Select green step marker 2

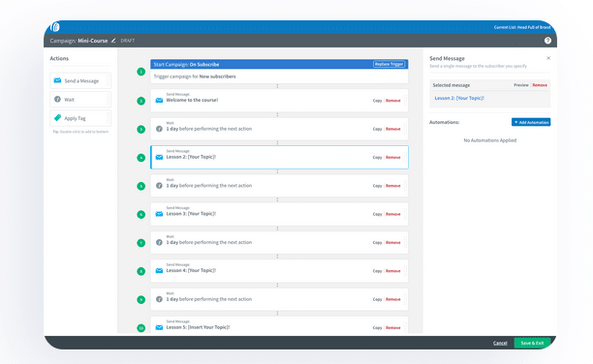[141, 101]
